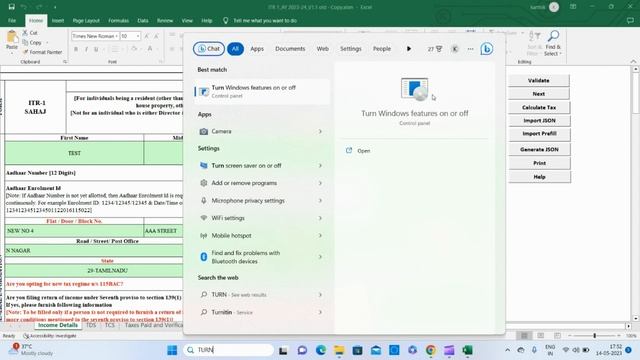Screen dimensions: 640x360
Task: Open search panel more options ellipsis
Action: click(x=470, y=49)
